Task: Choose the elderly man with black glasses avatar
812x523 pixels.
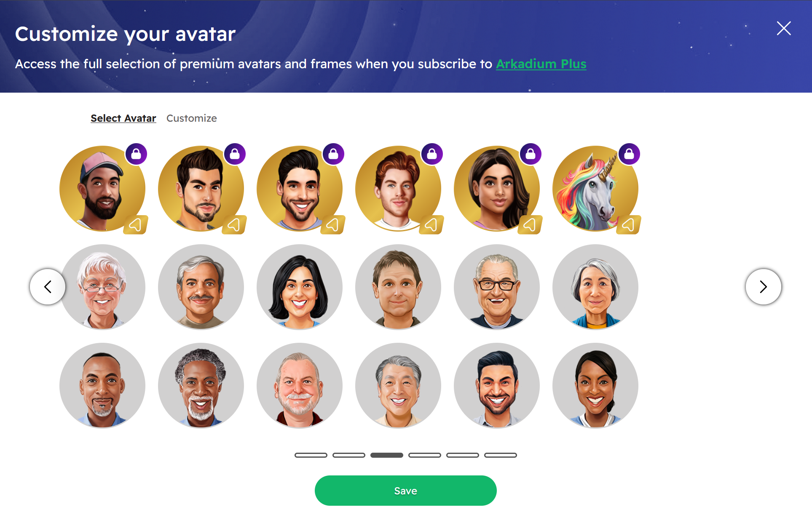Action: (497, 287)
